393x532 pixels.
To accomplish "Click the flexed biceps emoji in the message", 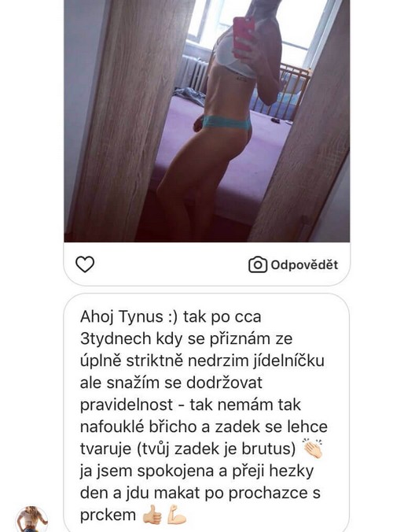I will pyautogui.click(x=177, y=515).
